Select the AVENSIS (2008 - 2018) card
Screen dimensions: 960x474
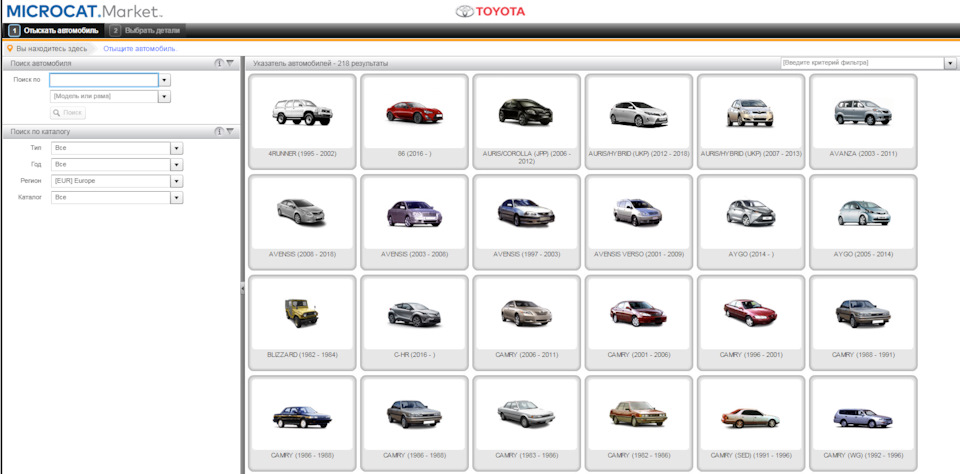pyautogui.click(x=302, y=222)
